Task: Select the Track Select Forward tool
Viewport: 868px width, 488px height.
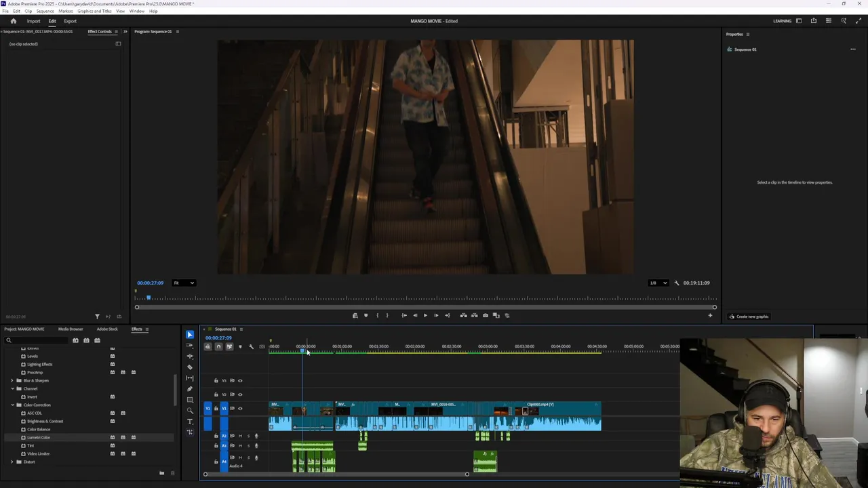Action: pos(190,346)
